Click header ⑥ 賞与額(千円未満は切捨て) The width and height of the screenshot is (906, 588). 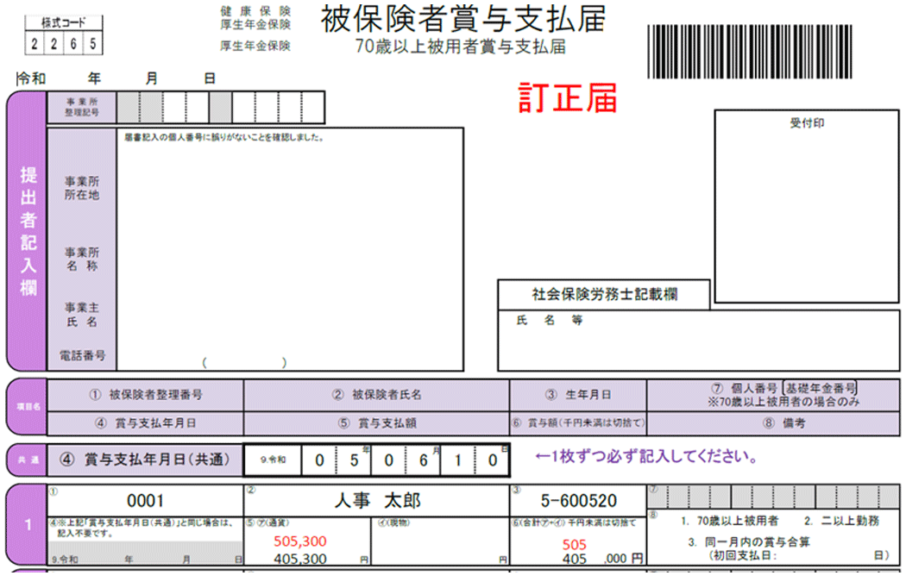(x=578, y=423)
